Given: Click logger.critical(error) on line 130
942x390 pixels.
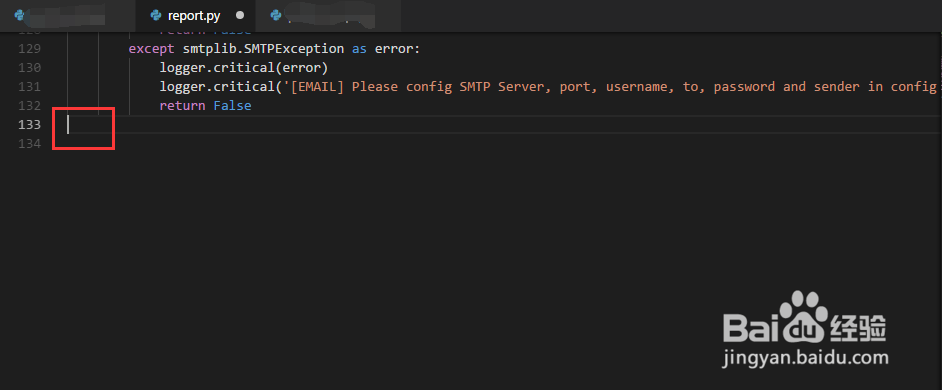Looking at the screenshot, I should click(244, 67).
